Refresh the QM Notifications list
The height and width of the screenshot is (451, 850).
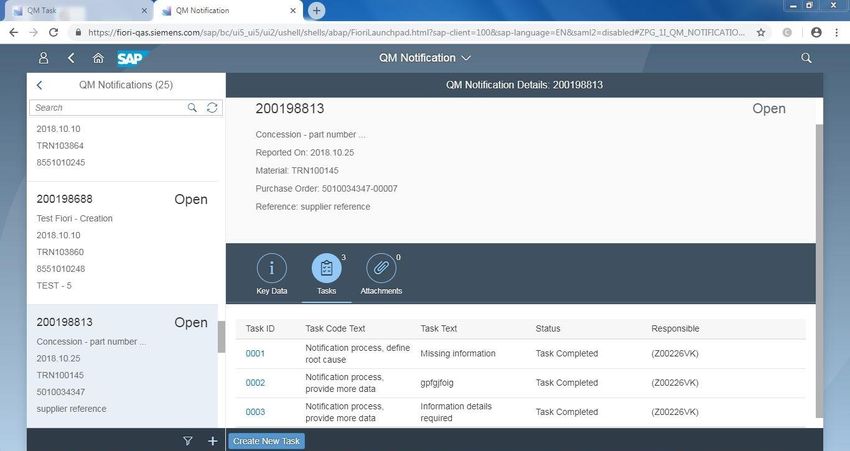[x=212, y=107]
